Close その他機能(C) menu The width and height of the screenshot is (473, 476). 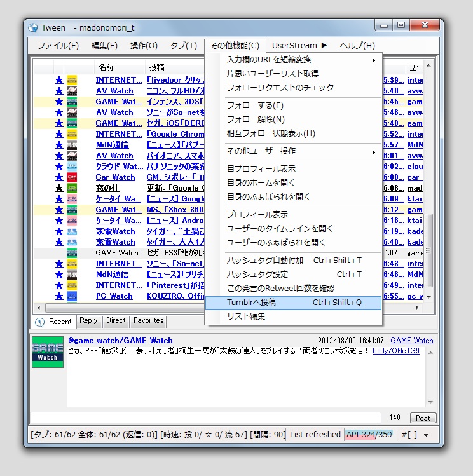click(235, 46)
